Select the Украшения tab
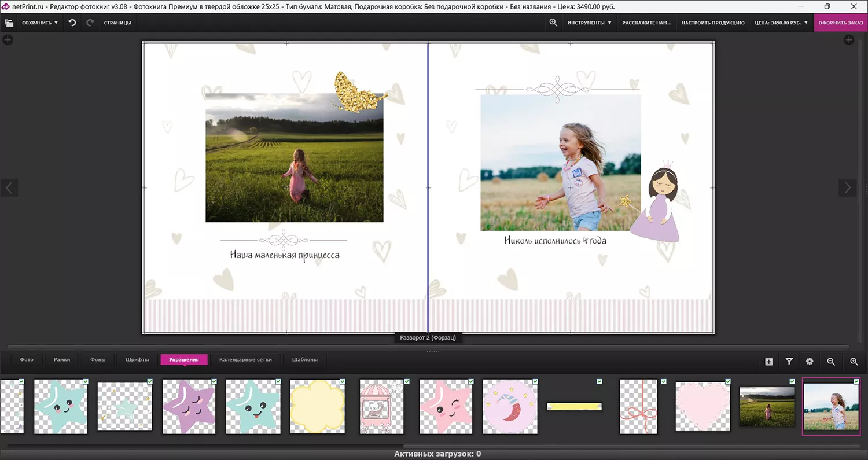This screenshot has height=460, width=868. (x=183, y=359)
